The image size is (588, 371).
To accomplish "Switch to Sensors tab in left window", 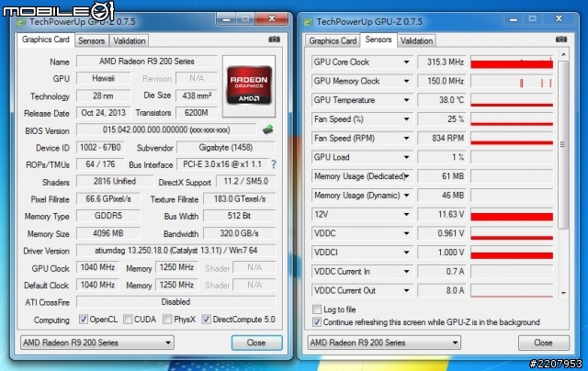I will point(92,40).
